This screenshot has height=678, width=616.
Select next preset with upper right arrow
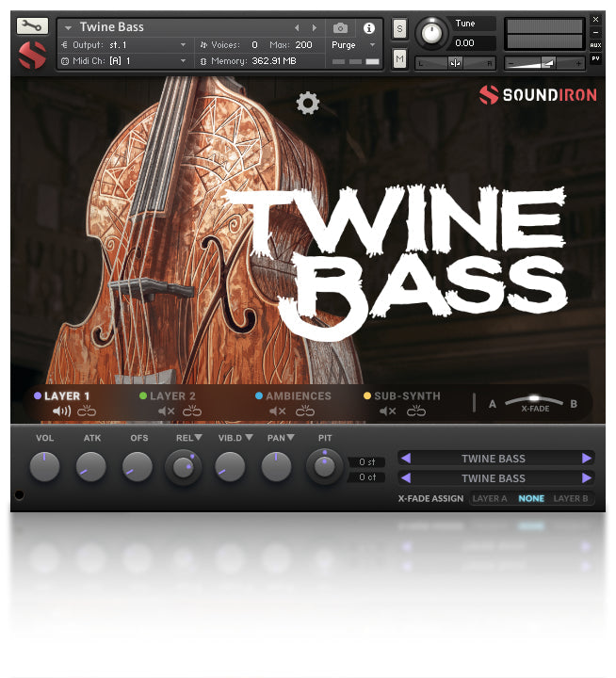pyautogui.click(x=587, y=459)
